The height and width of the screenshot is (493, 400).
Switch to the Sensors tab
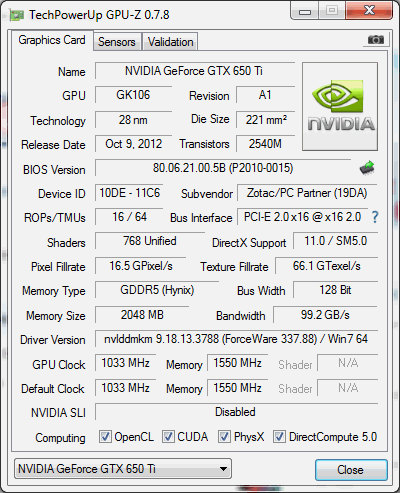(117, 42)
